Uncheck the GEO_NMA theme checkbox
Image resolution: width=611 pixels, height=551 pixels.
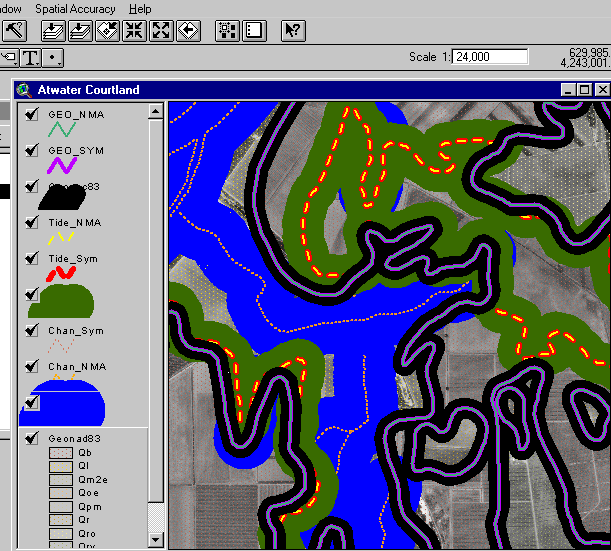click(x=32, y=115)
